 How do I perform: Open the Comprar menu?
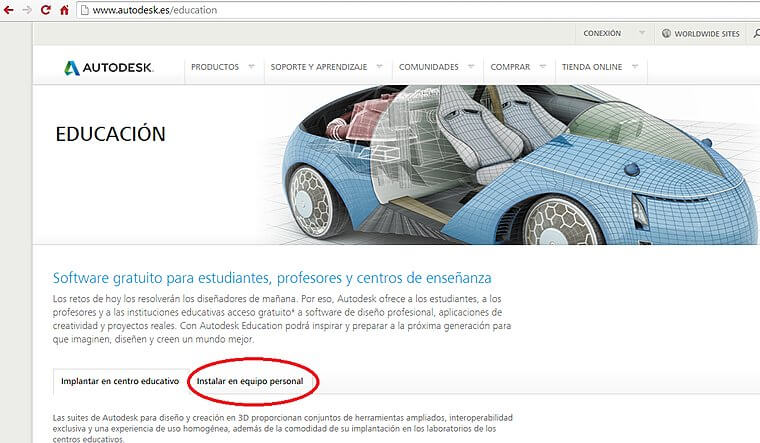pos(510,67)
